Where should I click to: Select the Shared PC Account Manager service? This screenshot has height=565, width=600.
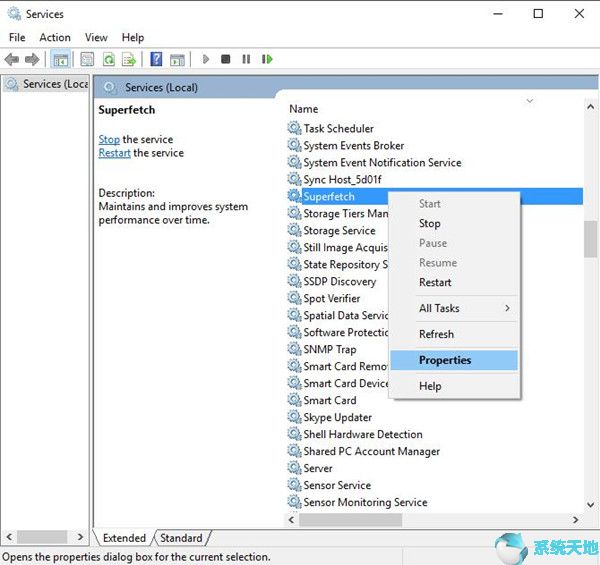click(x=371, y=451)
